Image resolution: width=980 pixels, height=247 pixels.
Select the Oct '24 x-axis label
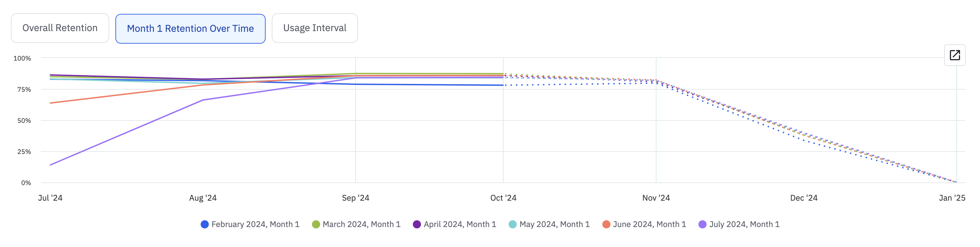click(x=503, y=198)
